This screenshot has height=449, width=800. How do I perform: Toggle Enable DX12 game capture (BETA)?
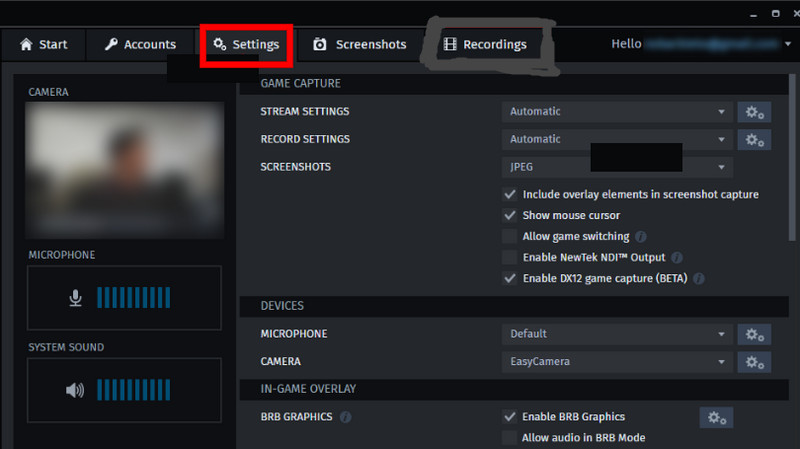(510, 278)
